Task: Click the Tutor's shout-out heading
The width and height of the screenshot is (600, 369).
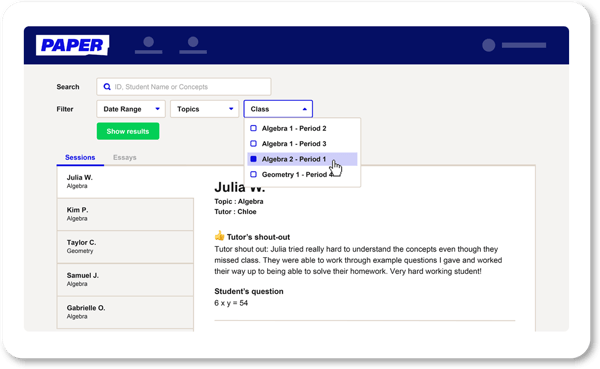Action: click(x=258, y=237)
